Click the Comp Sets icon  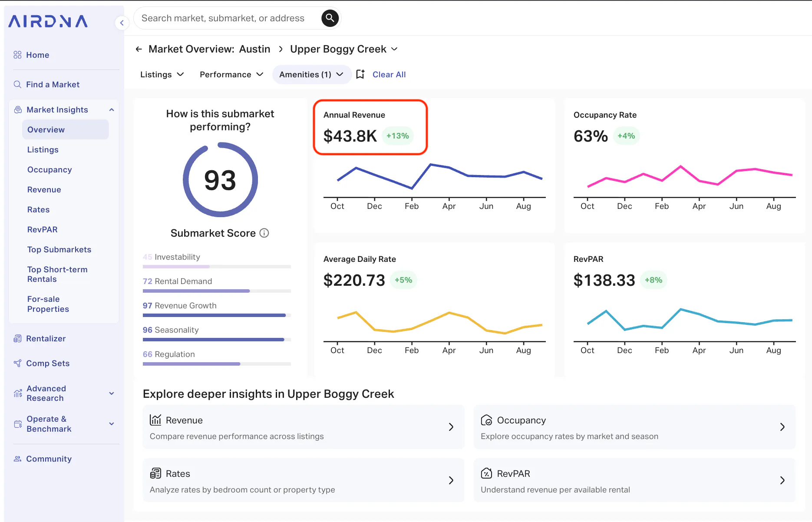pyautogui.click(x=17, y=363)
